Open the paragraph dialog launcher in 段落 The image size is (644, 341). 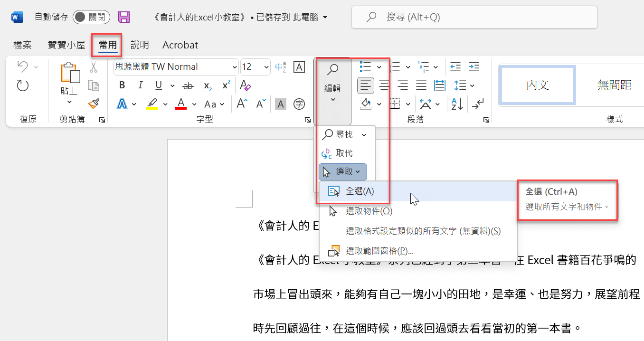click(486, 120)
